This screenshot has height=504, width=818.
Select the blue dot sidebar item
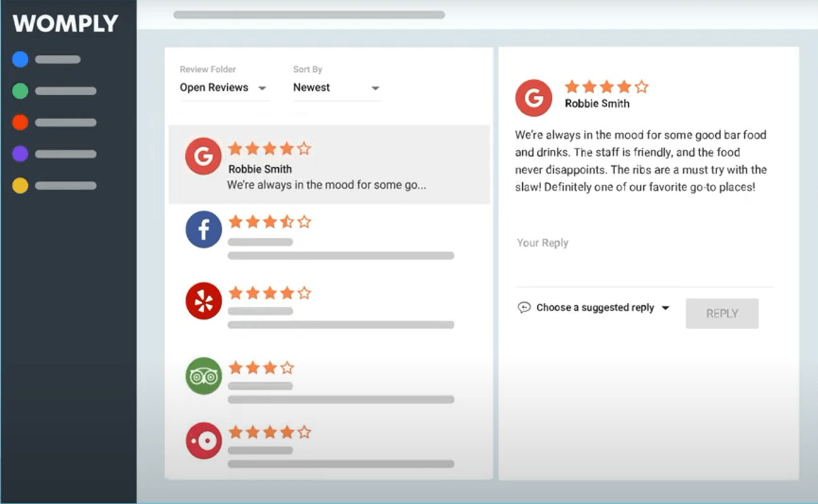point(20,59)
